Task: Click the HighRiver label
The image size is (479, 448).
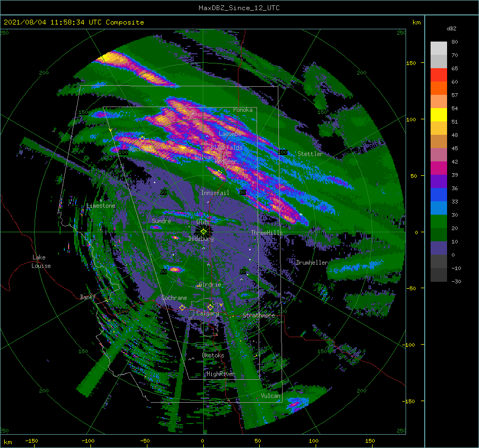Action: pos(220,374)
